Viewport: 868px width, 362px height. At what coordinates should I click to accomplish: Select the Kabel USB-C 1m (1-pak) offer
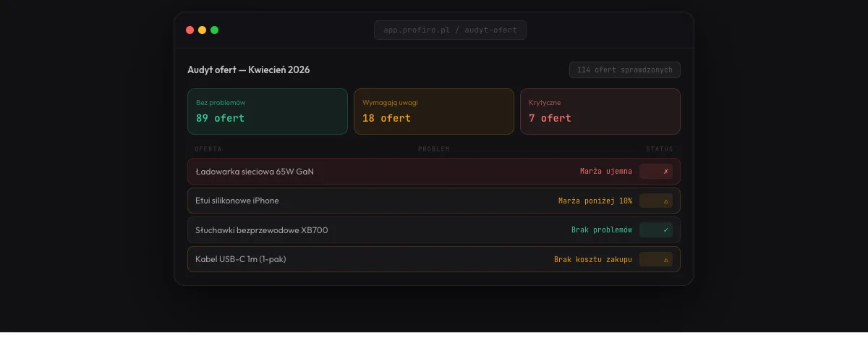tap(434, 259)
